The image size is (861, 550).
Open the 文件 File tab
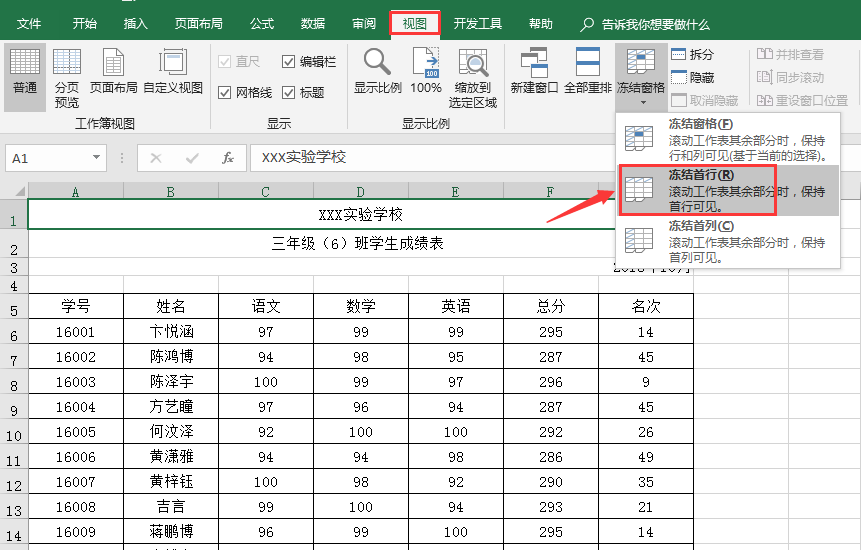pyautogui.click(x=29, y=24)
